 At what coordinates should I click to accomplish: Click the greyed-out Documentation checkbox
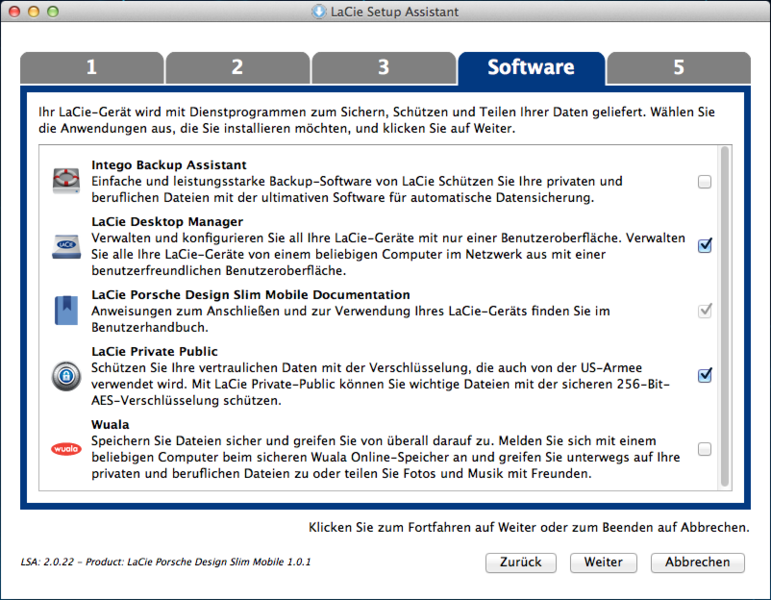point(704,311)
